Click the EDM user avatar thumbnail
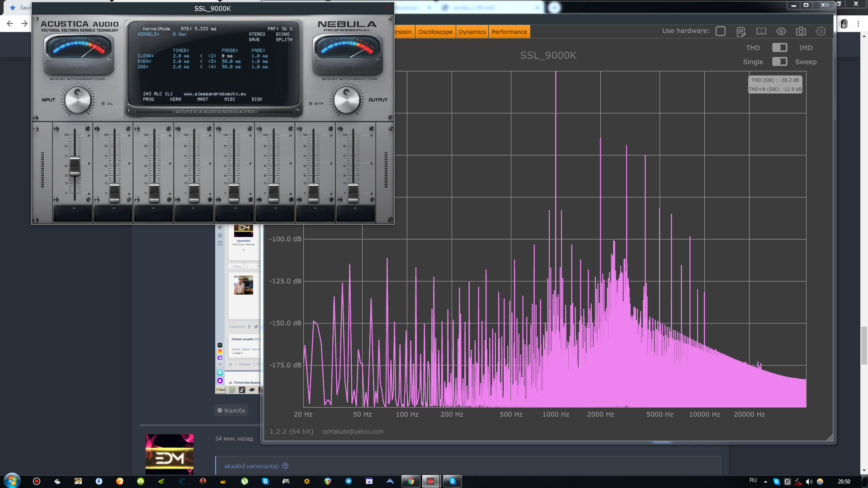This screenshot has width=868, height=488. pyautogui.click(x=170, y=454)
